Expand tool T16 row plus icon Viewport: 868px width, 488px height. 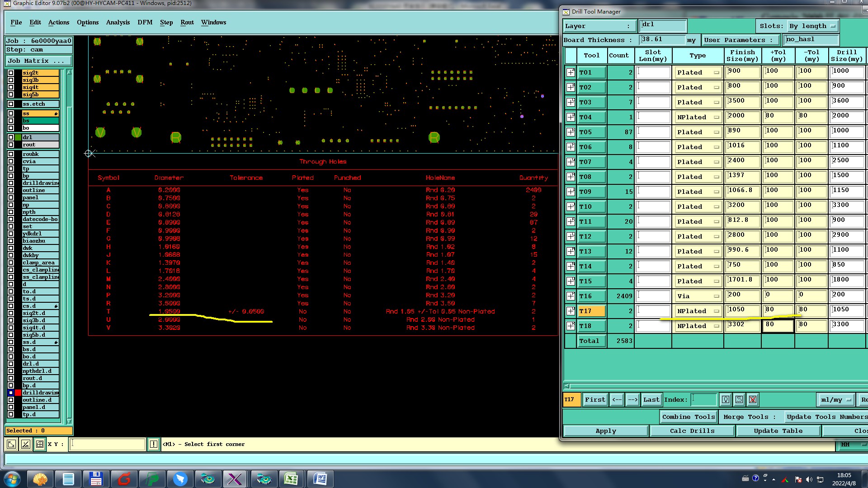[571, 296]
